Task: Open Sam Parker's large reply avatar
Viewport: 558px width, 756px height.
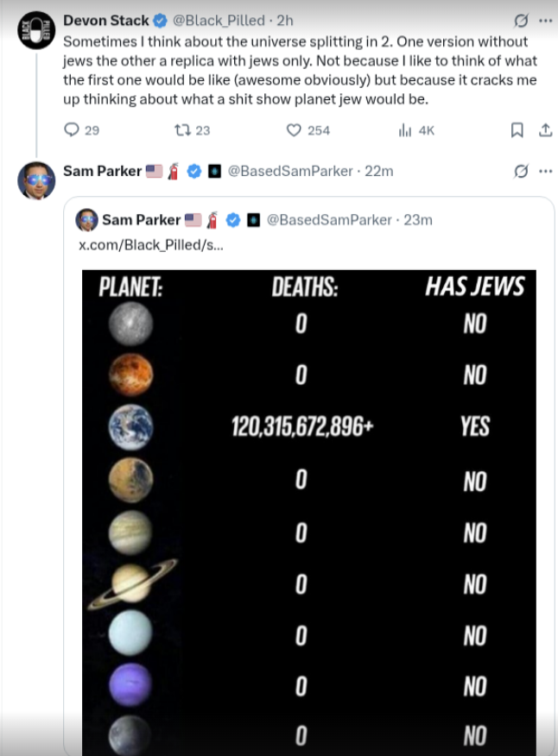Action: point(36,180)
